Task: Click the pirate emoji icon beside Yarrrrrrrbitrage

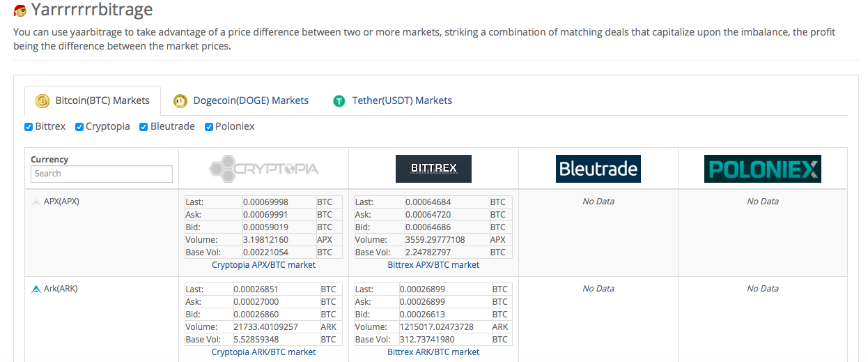Action: coord(20,10)
